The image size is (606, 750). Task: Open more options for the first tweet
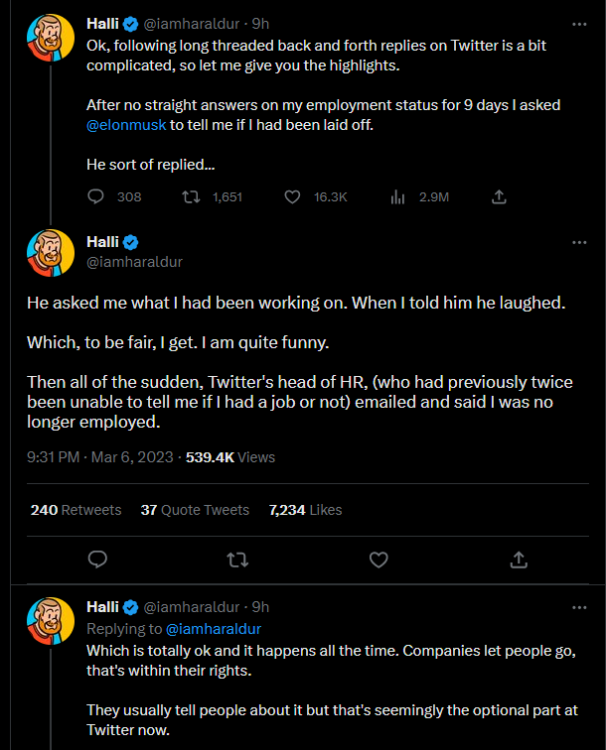click(579, 22)
